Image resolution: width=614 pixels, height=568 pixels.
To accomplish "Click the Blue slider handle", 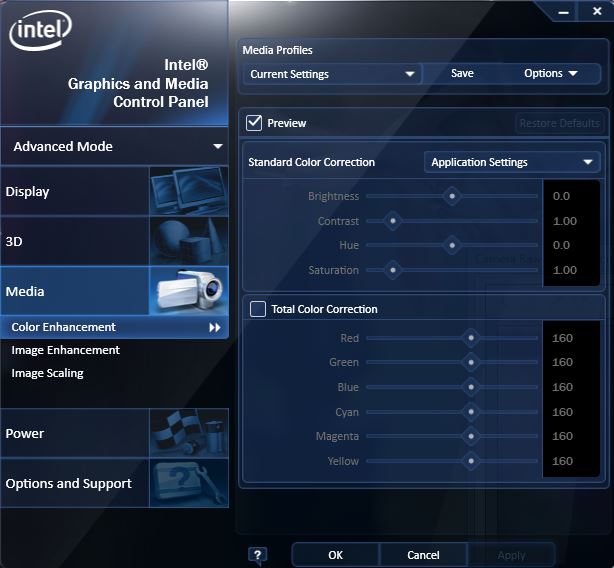I will tap(471, 387).
